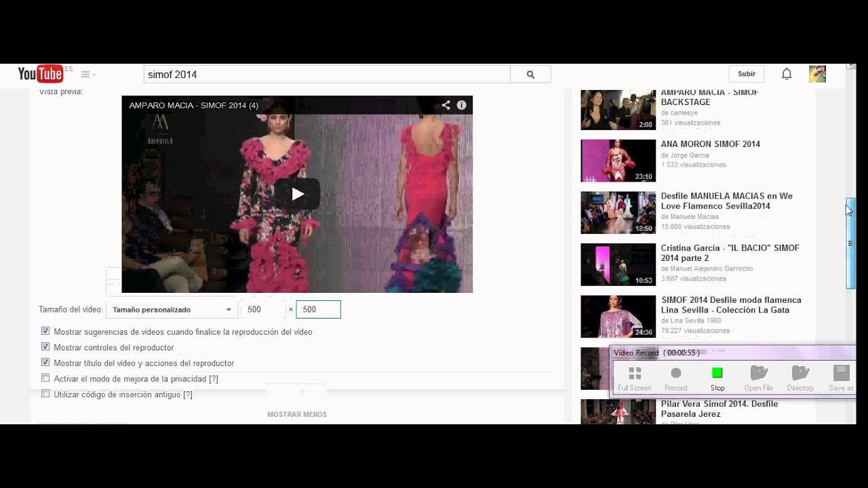Click the search field containing simof 2014
This screenshot has width=868, height=488.
pos(327,75)
